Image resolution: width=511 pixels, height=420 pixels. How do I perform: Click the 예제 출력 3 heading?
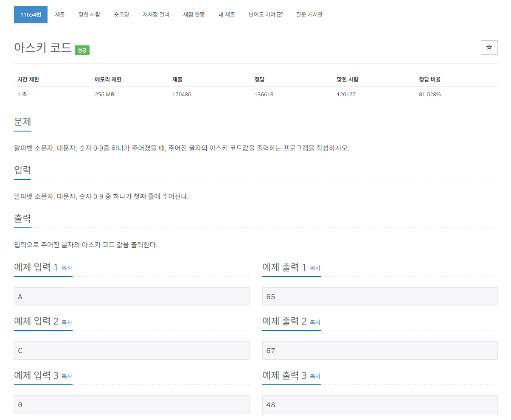(284, 375)
